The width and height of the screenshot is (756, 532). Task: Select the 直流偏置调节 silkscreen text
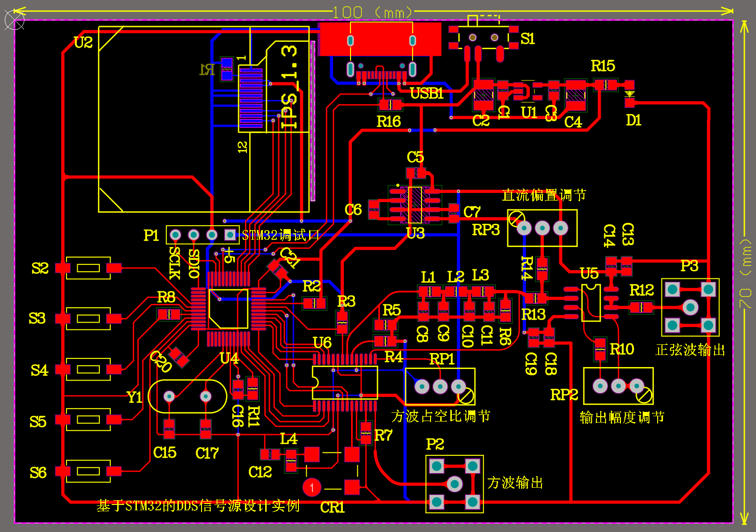pos(544,195)
